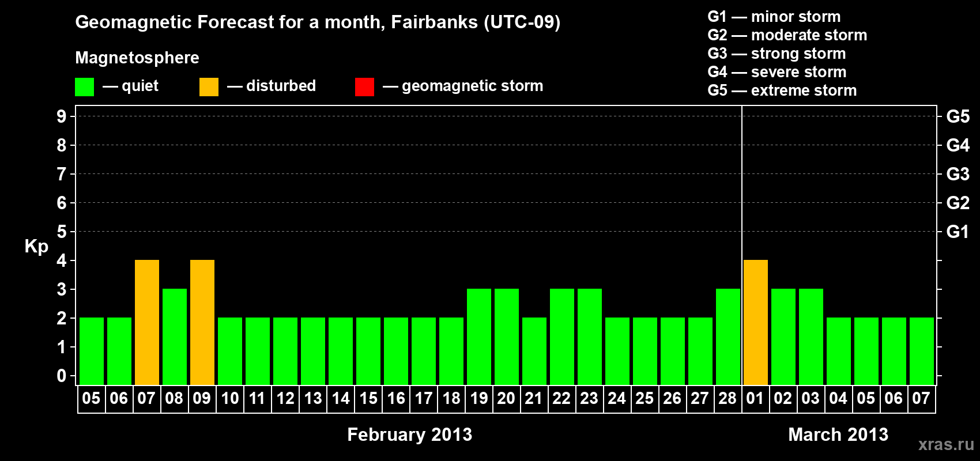
Task: Click the "G1" label on the right axis
Action: 958,232
